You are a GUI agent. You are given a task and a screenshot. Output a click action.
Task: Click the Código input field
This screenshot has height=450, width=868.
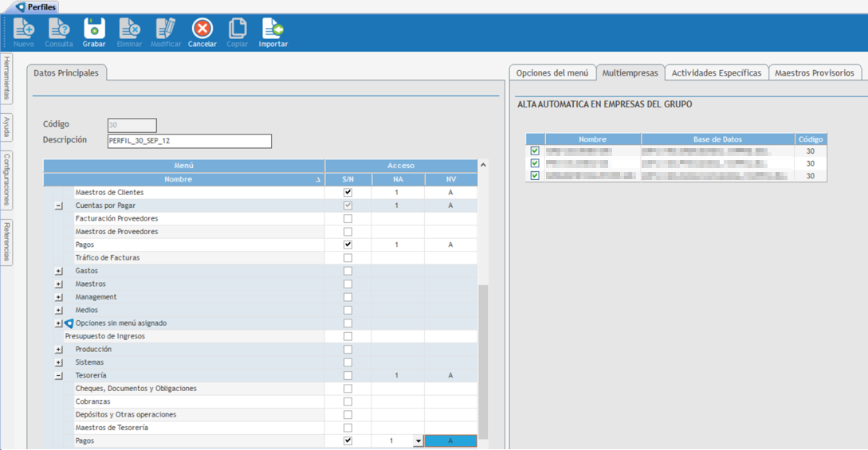[132, 125]
